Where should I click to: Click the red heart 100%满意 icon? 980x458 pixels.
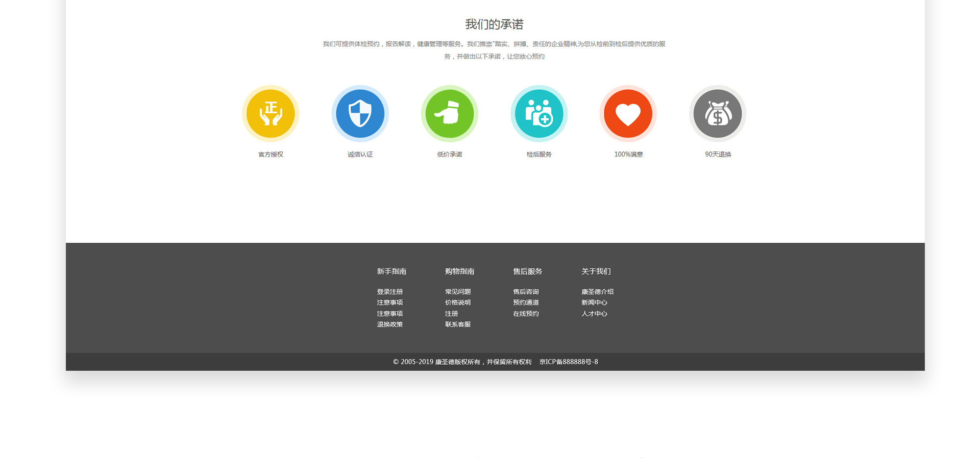pos(628,113)
